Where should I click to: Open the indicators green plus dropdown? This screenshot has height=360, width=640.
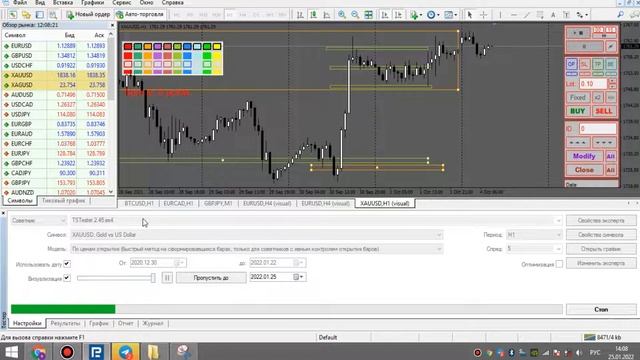point(416,15)
